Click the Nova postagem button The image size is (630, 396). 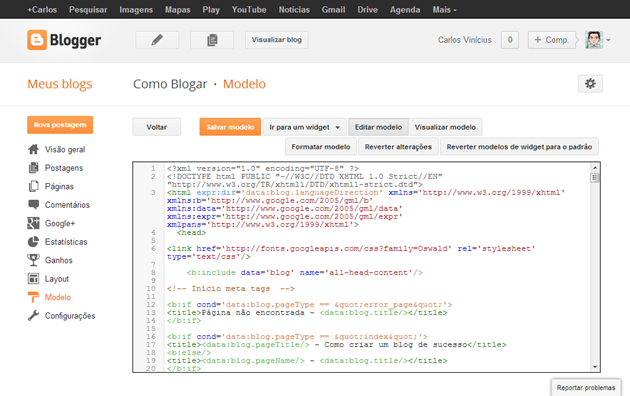pyautogui.click(x=60, y=125)
